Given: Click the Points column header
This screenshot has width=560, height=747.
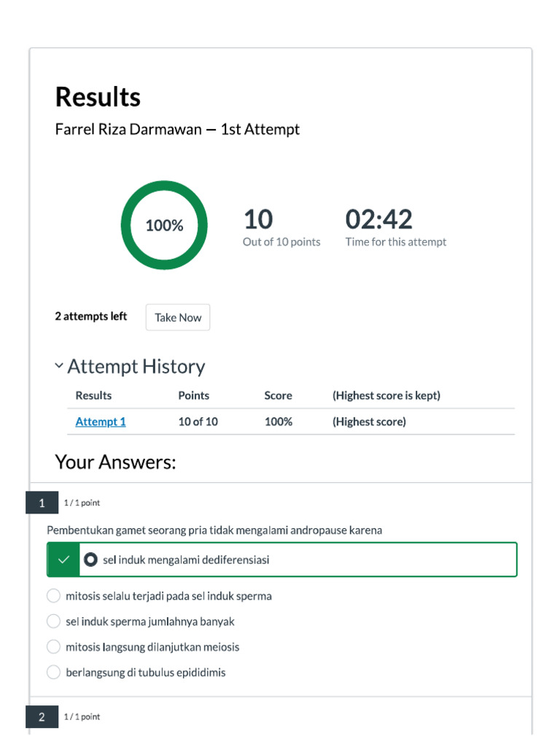Looking at the screenshot, I should [193, 395].
